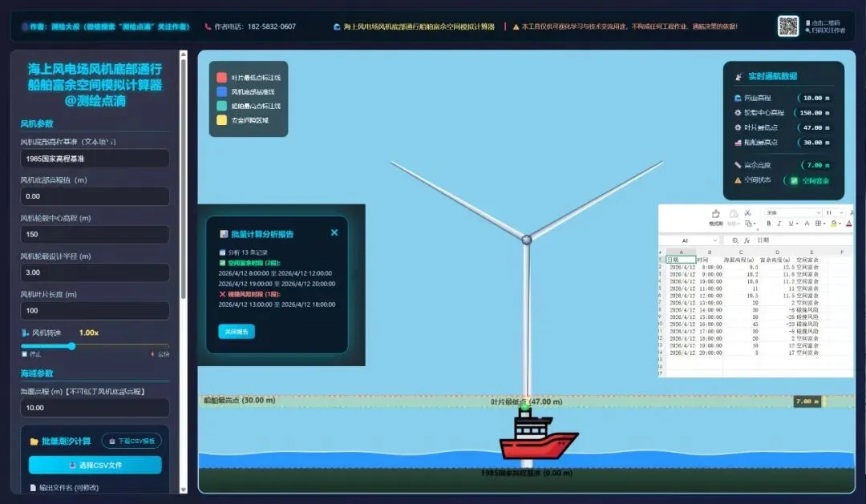Click the 关闭报告 button in the report

(237, 331)
